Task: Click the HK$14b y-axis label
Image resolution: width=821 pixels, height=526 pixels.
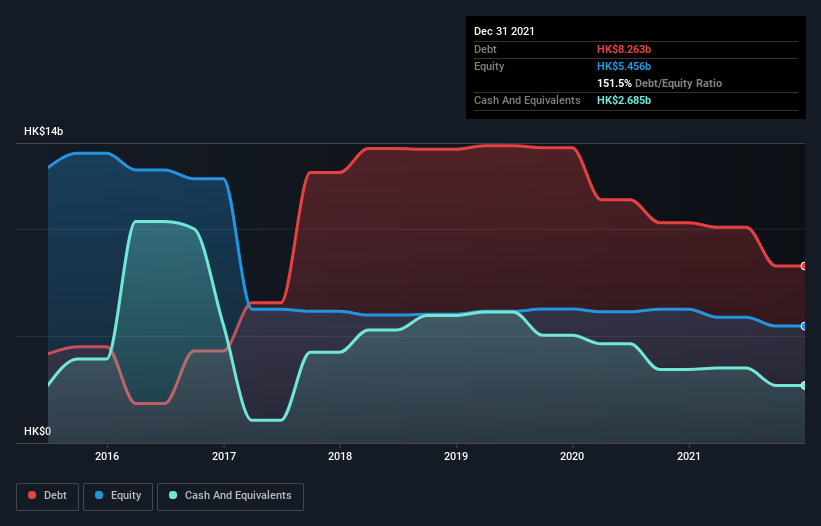Action: 43,131
